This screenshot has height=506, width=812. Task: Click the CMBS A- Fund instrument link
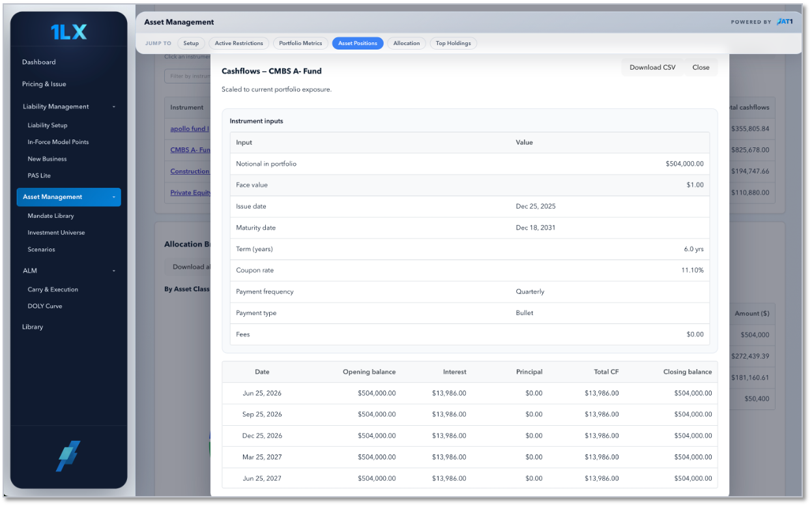point(190,150)
